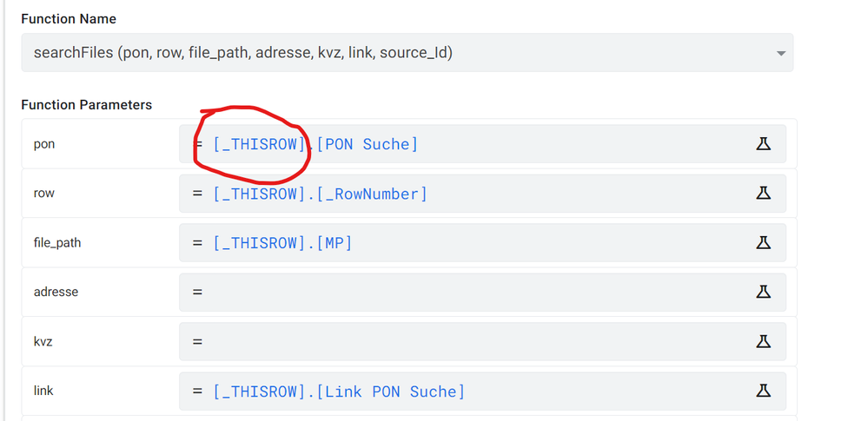868x421 pixels.
Task: Click the [MP] column reference
Action: tap(335, 243)
